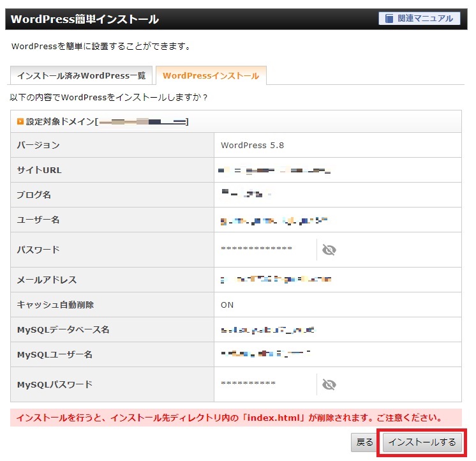This screenshot has width=476, height=461.
Task: Switch to インストール済みWordPress一覧 tab
Action: 82,75
